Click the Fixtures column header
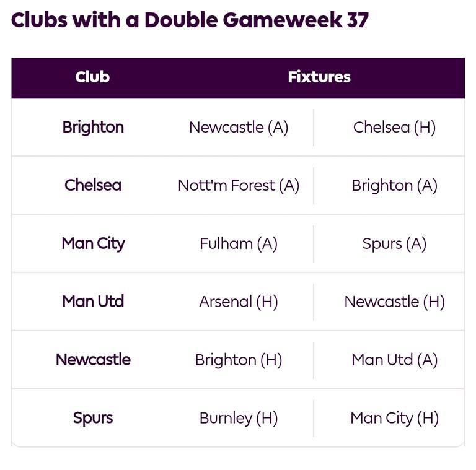Viewport: 476px width, 470px height. coord(319,77)
